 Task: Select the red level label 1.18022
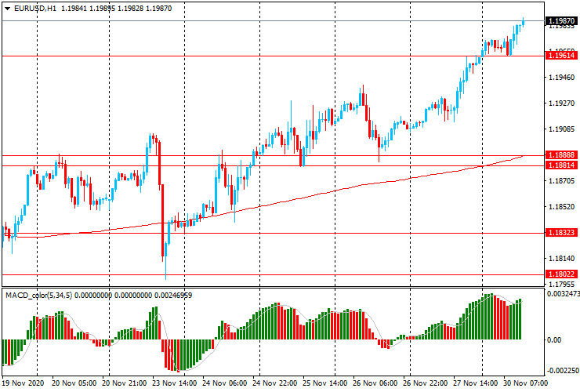[561, 274]
